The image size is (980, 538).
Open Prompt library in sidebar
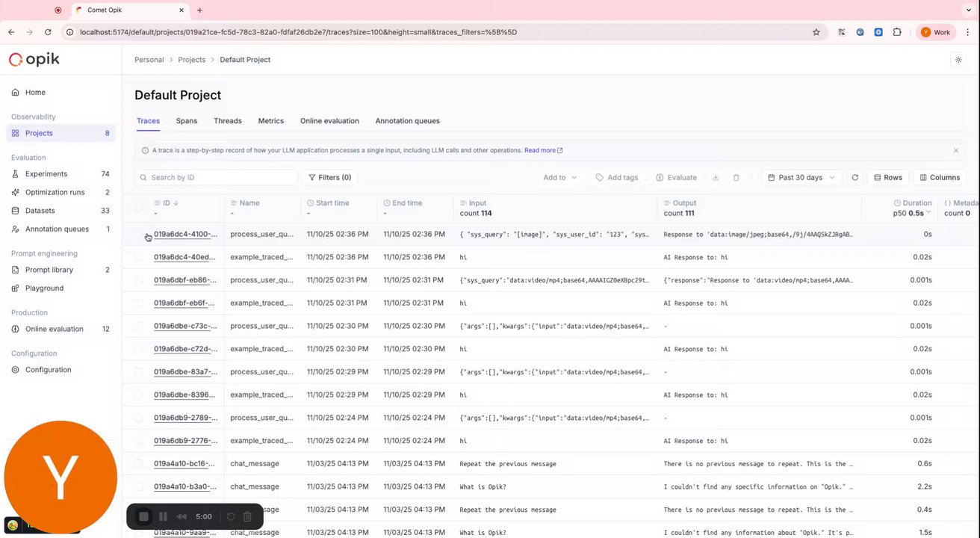tap(61, 270)
